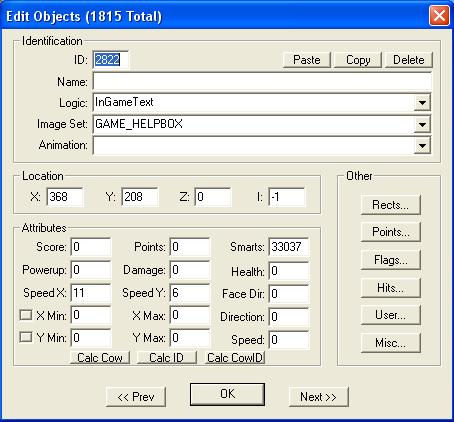Go to the previous object with Prev
Screen dimensions: 454x422
tap(136, 397)
